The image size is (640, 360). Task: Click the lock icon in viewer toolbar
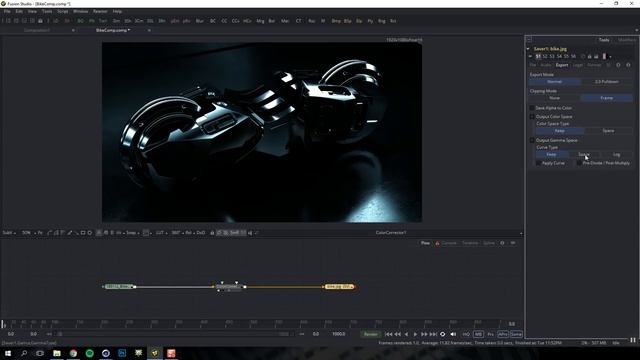(212, 233)
